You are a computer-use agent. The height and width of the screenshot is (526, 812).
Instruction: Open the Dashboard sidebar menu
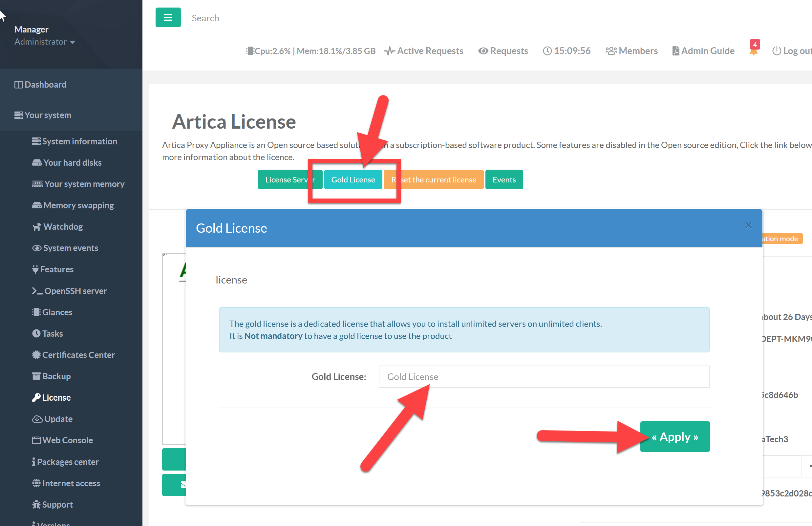[x=45, y=85]
